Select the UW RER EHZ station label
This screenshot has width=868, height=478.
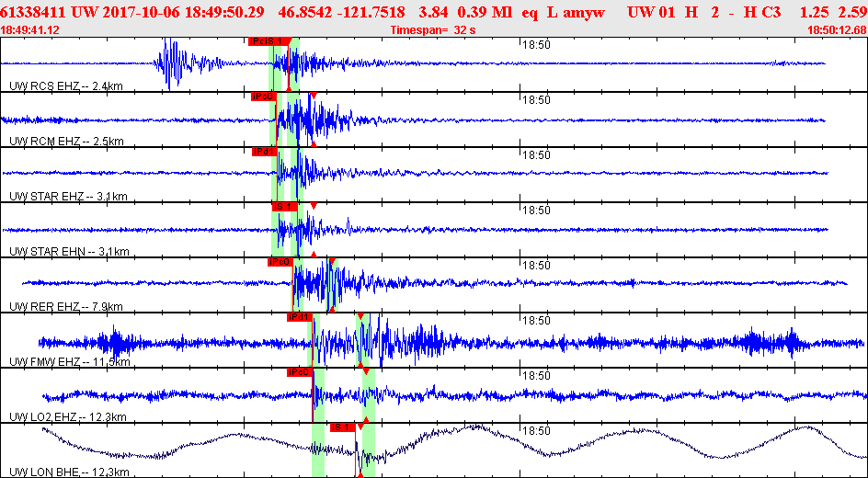coord(65,307)
